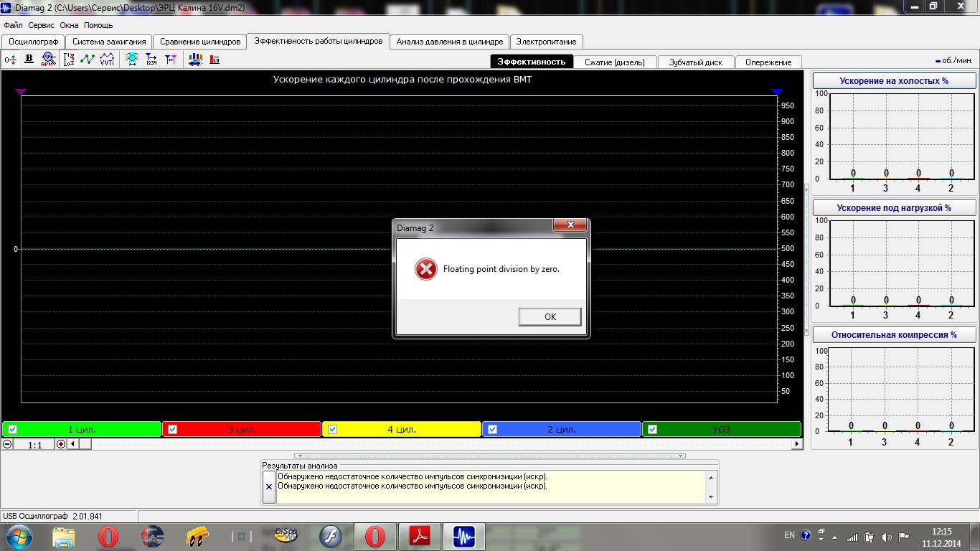Click the volume speaker tray icon
Screen dimensions: 980x551
[887, 536]
